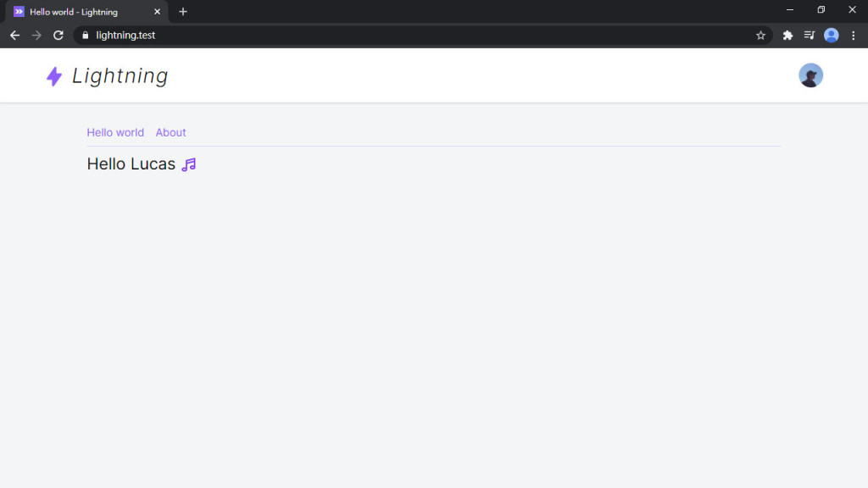The height and width of the screenshot is (488, 868).
Task: Open the browser extensions puzzle icon
Action: 787,36
